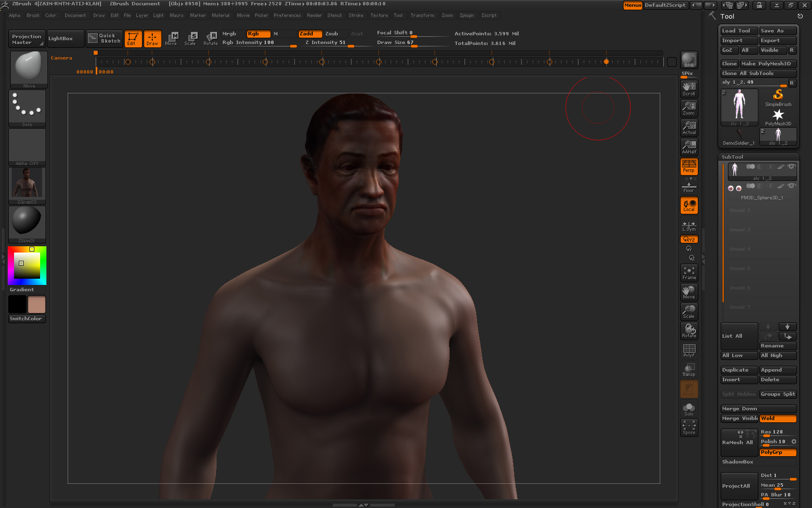Screen dimensions: 812x508
Task: Open the Alpha Off picker
Action: click(x=27, y=147)
